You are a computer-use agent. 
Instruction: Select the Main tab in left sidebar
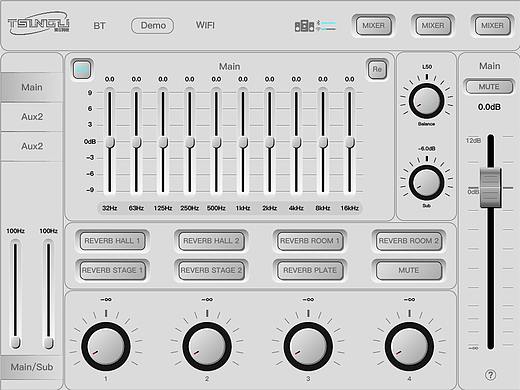32,87
